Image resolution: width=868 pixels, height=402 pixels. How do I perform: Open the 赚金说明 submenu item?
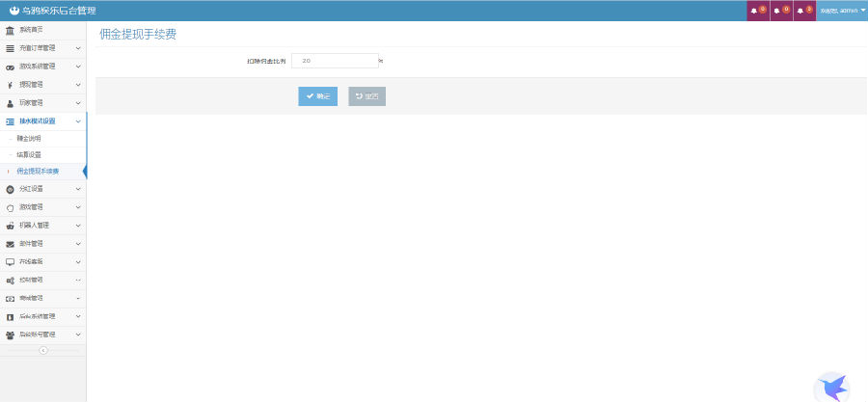[x=29, y=139]
